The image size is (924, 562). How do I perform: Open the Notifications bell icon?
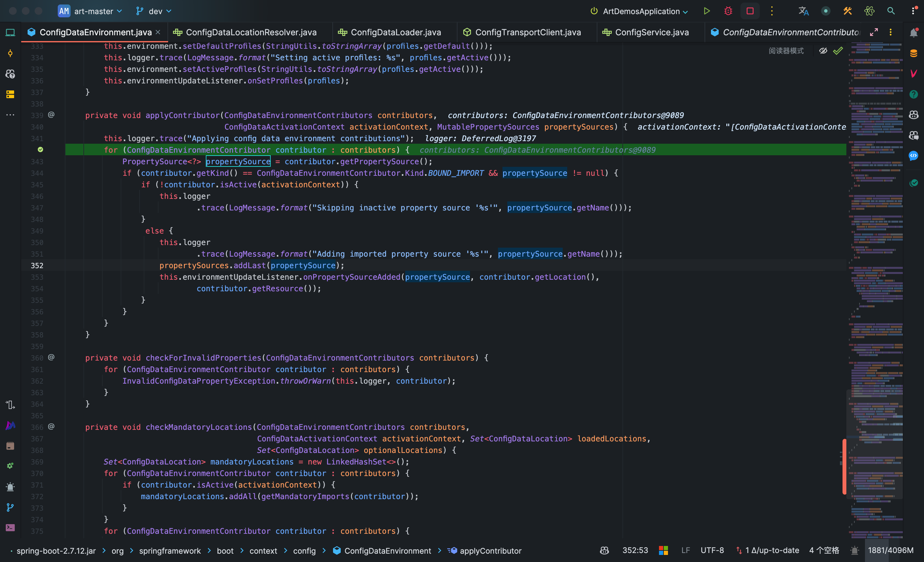point(913,33)
